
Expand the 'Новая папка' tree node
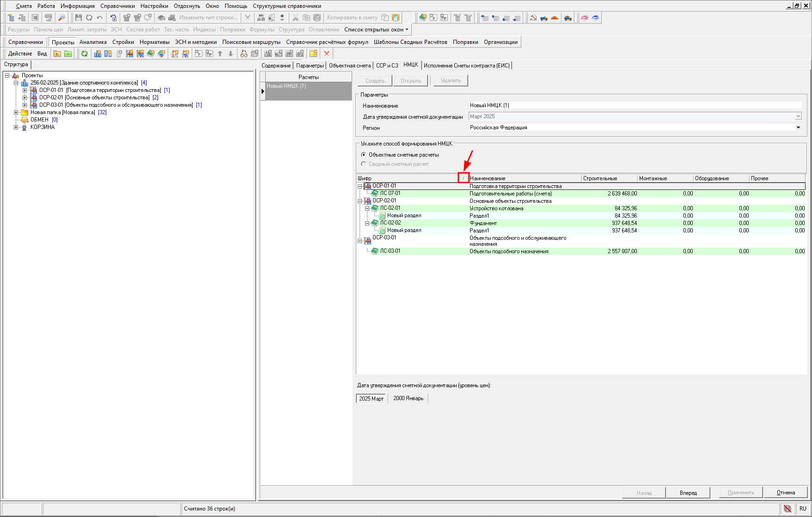16,112
